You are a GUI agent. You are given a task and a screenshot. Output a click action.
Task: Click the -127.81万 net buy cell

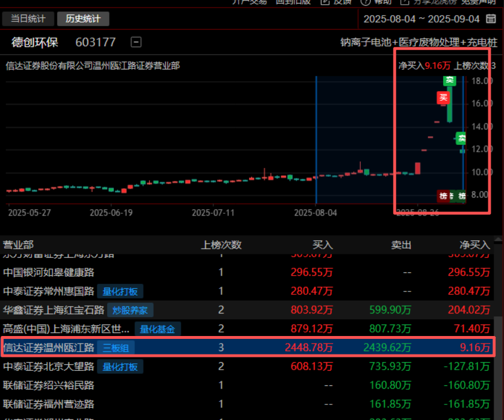pyautogui.click(x=467, y=366)
